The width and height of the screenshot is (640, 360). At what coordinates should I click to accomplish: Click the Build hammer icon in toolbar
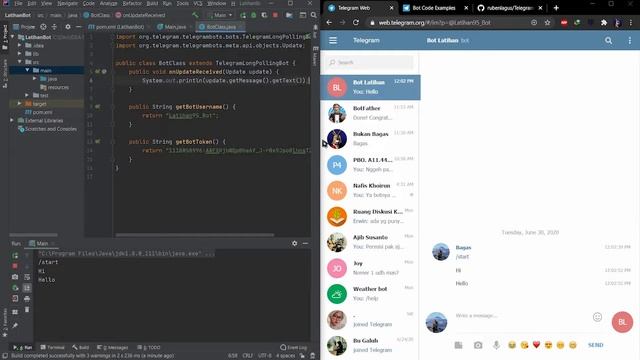click(196, 15)
